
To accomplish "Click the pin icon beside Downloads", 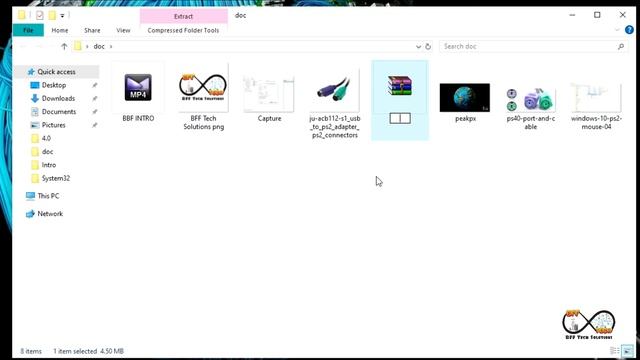I will (95, 98).
